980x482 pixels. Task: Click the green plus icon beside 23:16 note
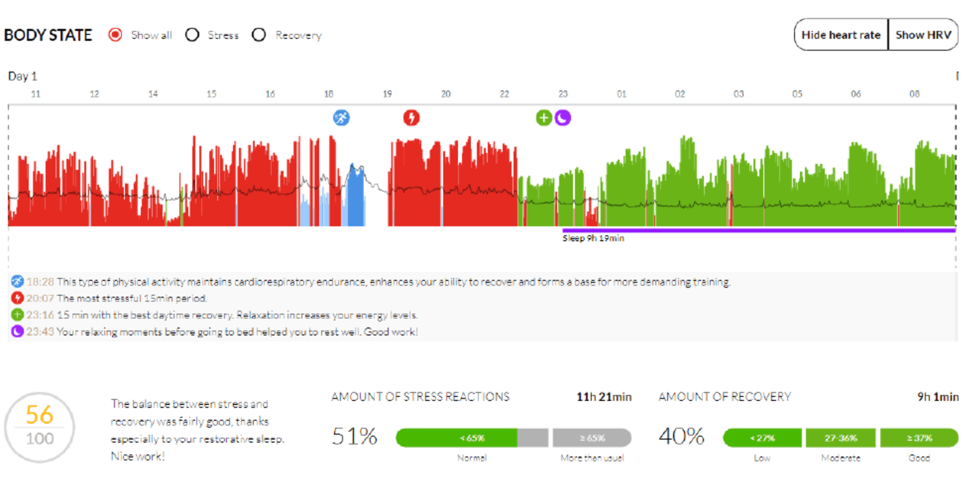[x=18, y=315]
